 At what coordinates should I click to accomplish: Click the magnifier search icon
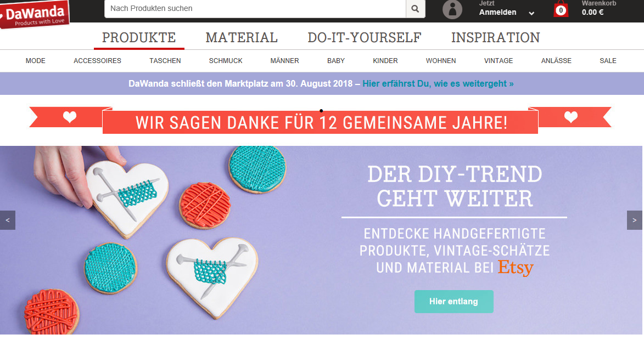coord(415,9)
